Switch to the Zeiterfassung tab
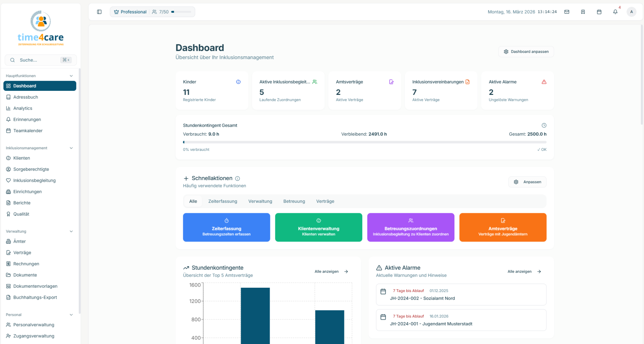 pyautogui.click(x=223, y=201)
